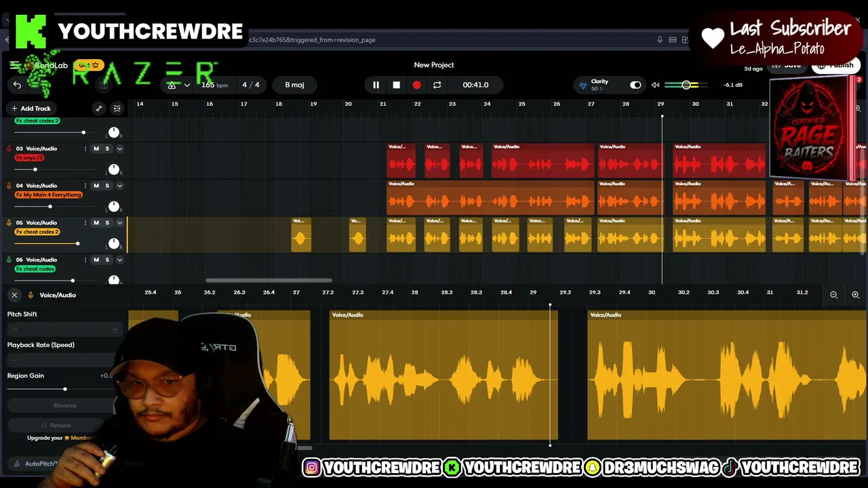This screenshot has height=488, width=868.
Task: Click track 04 orange microphone icon
Action: pos(9,186)
